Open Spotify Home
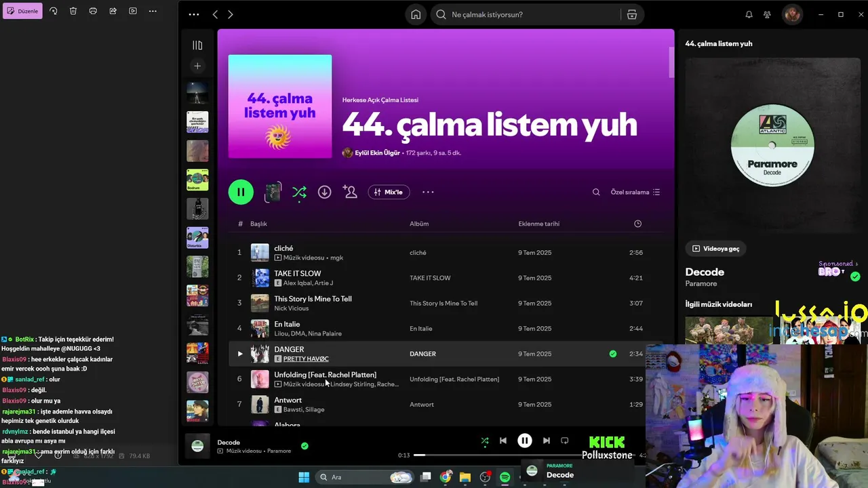This screenshot has width=868, height=488. [x=416, y=14]
